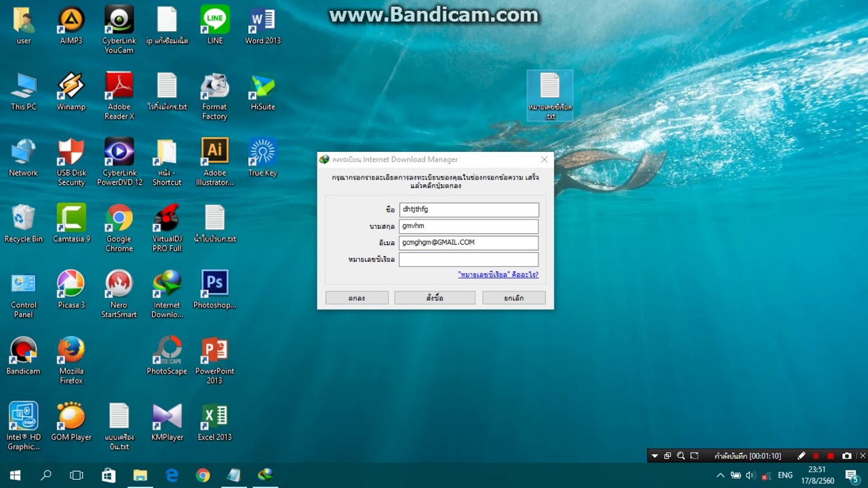Click the ตกลง (OK) button in IDM dialog
868x488 pixels.
(x=357, y=298)
